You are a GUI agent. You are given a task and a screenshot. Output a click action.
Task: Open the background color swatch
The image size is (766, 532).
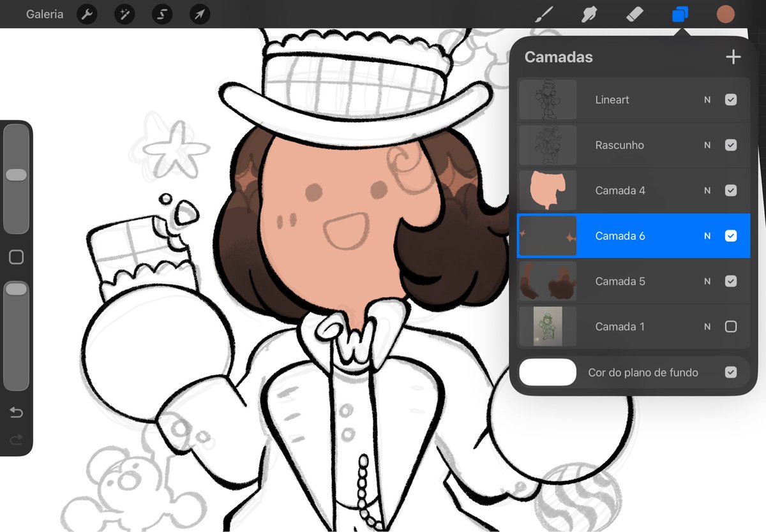coord(548,372)
